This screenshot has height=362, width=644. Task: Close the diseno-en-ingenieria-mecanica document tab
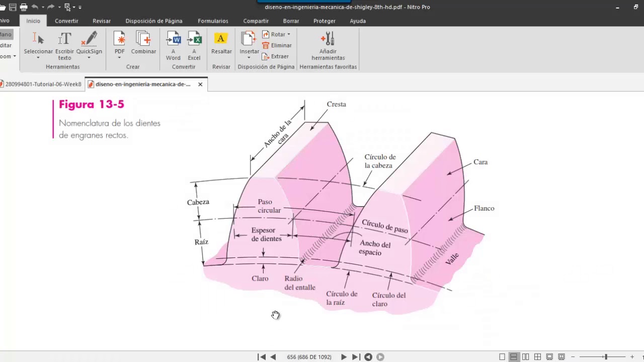click(x=200, y=84)
